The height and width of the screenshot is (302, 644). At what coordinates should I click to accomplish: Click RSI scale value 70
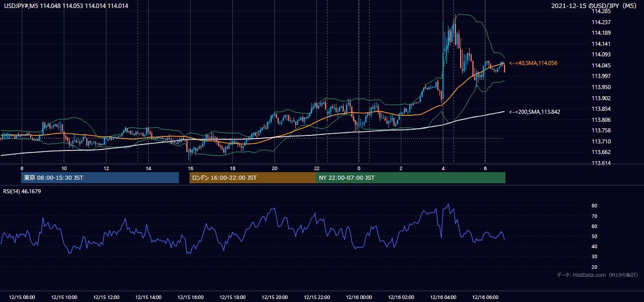click(595, 216)
